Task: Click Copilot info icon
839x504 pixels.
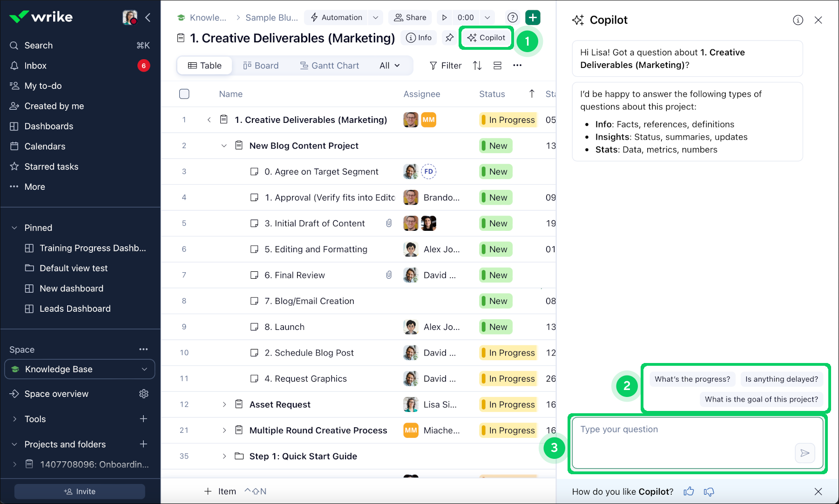Action: [x=798, y=20]
